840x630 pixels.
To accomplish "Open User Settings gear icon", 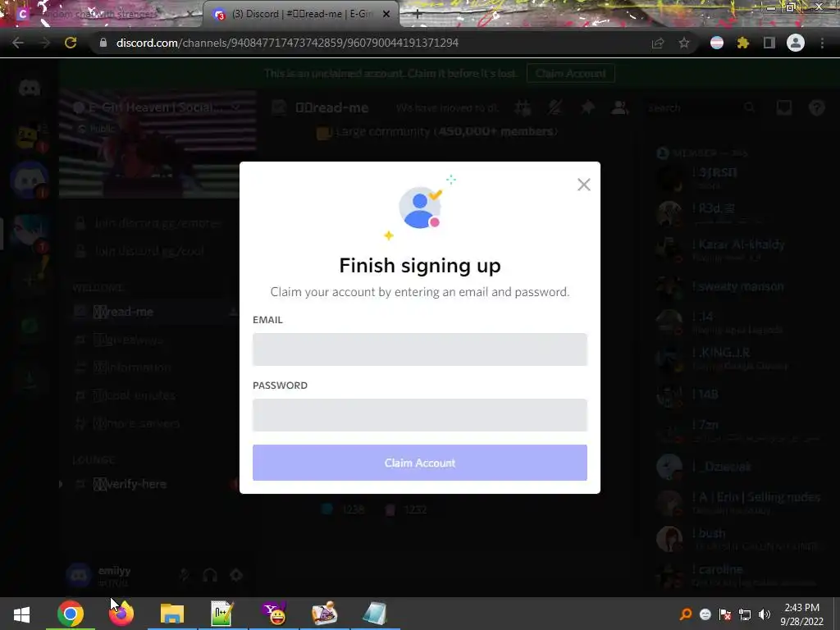I will 236,575.
